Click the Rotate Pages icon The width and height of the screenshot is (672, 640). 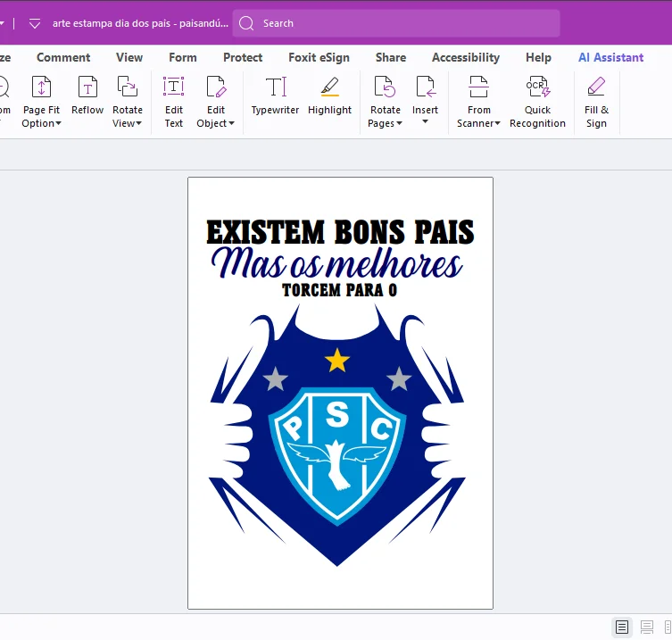385,87
